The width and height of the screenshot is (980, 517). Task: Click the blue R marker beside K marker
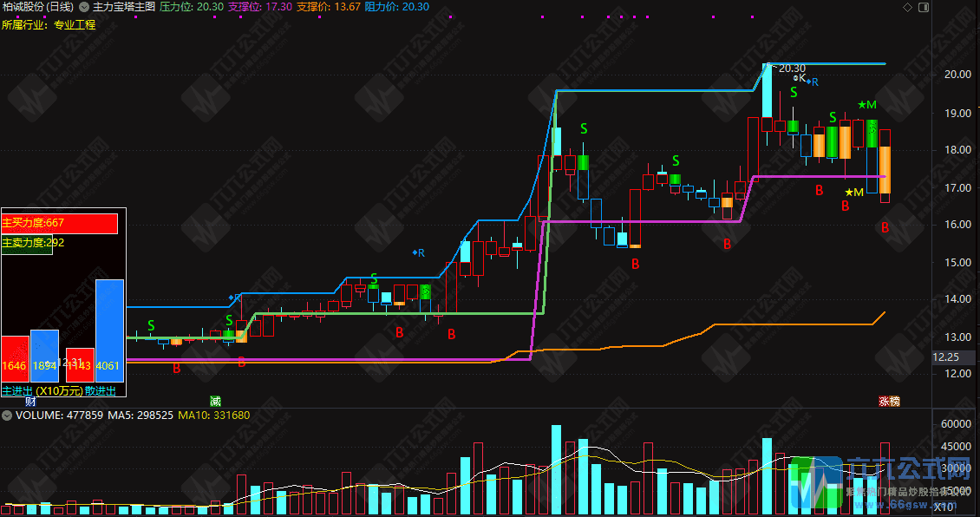point(813,82)
